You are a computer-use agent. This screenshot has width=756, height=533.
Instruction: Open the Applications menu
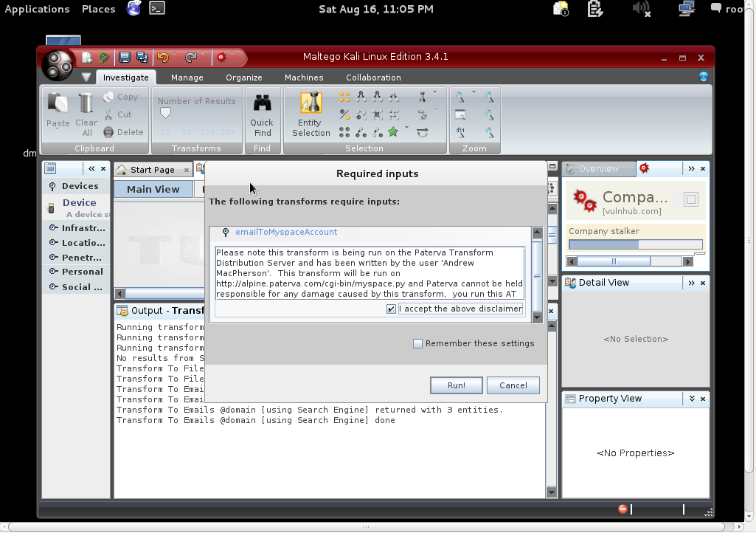tap(37, 9)
